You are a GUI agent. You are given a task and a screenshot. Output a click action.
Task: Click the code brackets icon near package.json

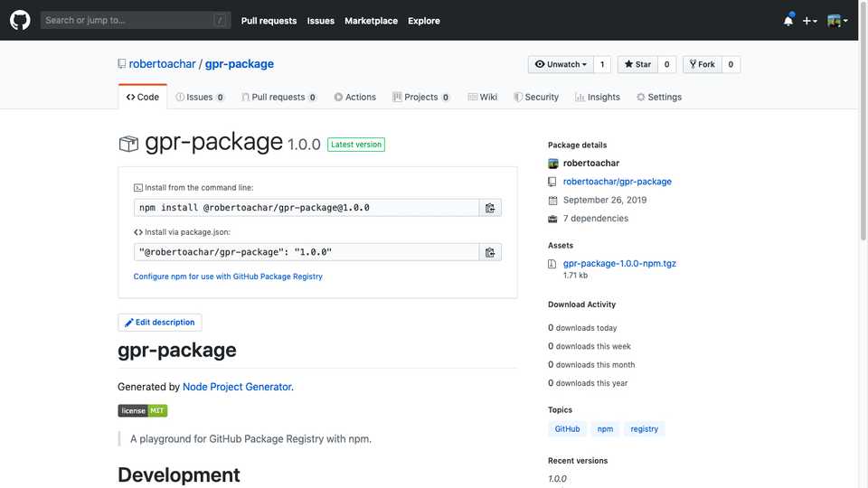[137, 232]
